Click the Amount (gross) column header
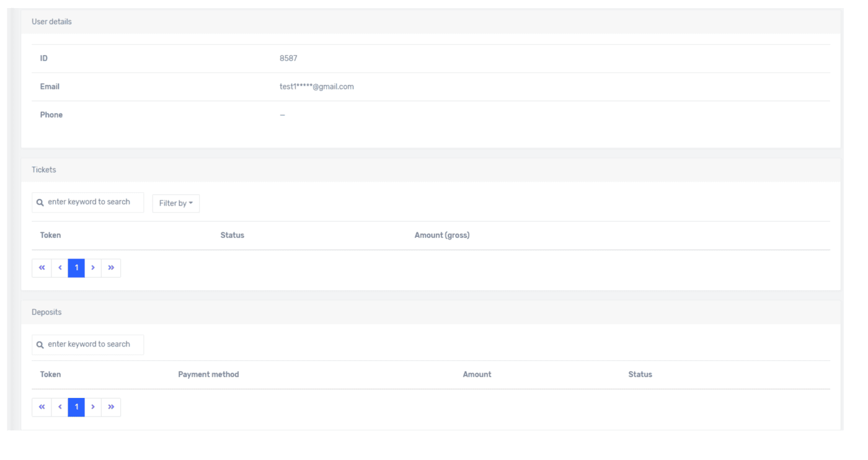 click(441, 236)
